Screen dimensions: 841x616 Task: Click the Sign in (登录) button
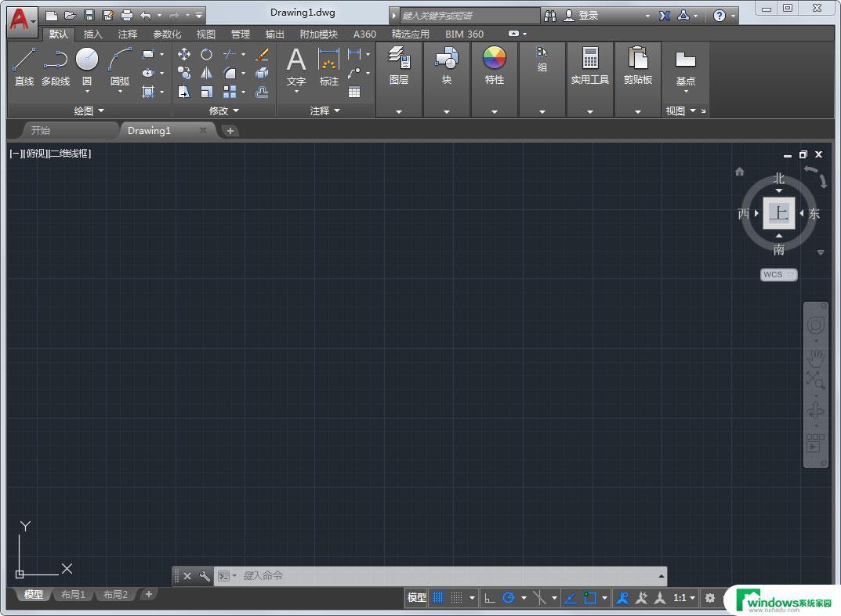click(x=582, y=16)
